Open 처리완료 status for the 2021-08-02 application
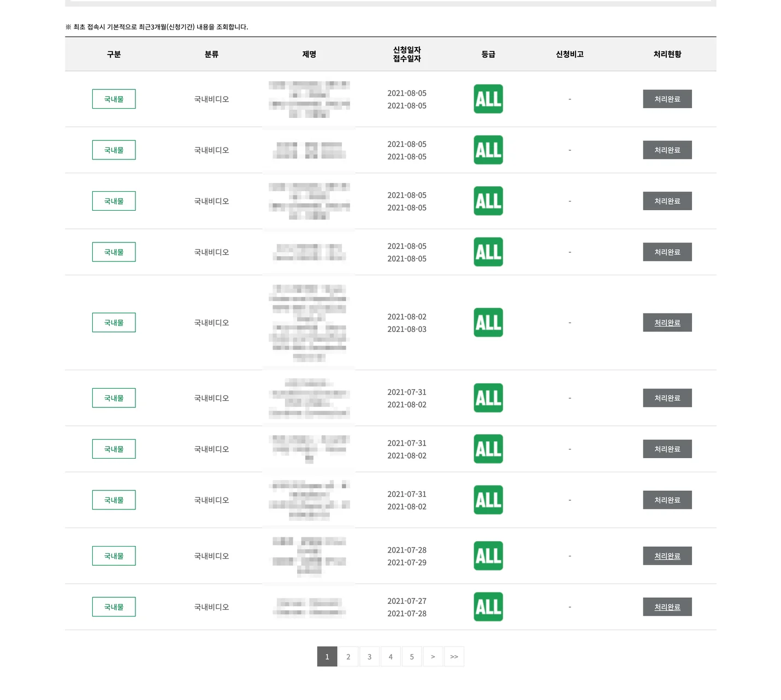The image size is (781, 700). [x=667, y=323]
